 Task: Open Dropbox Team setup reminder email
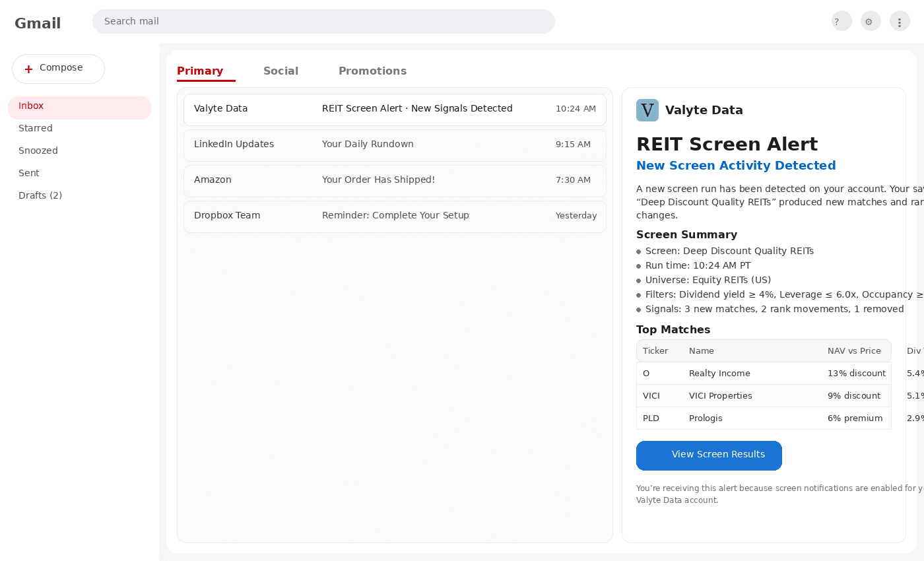[395, 216]
